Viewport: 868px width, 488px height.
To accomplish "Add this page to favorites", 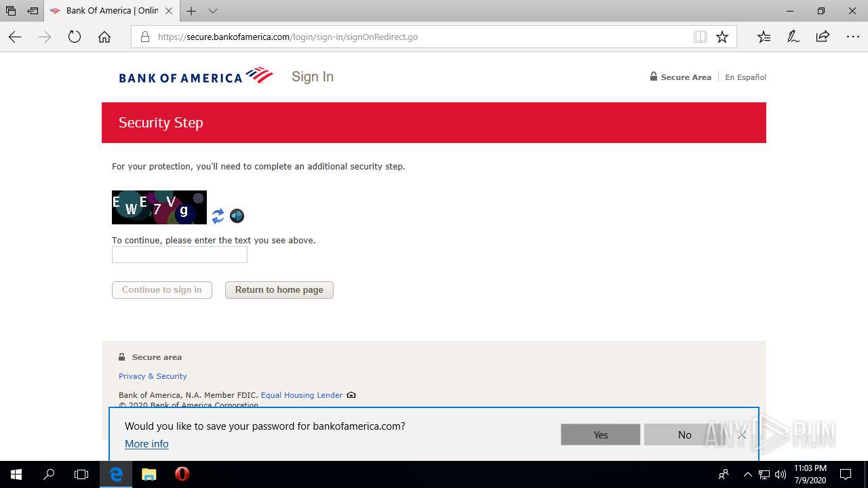I will pyautogui.click(x=722, y=37).
